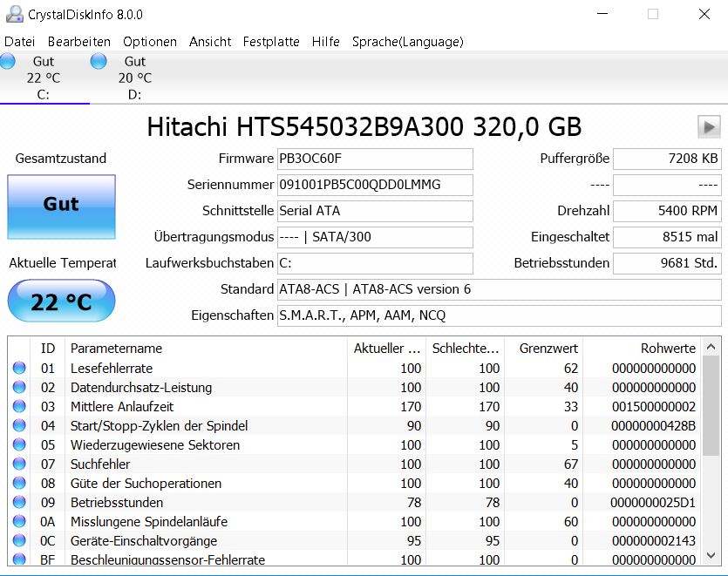The width and height of the screenshot is (728, 576).
Task: Open the Hilfe menu
Action: point(325,42)
